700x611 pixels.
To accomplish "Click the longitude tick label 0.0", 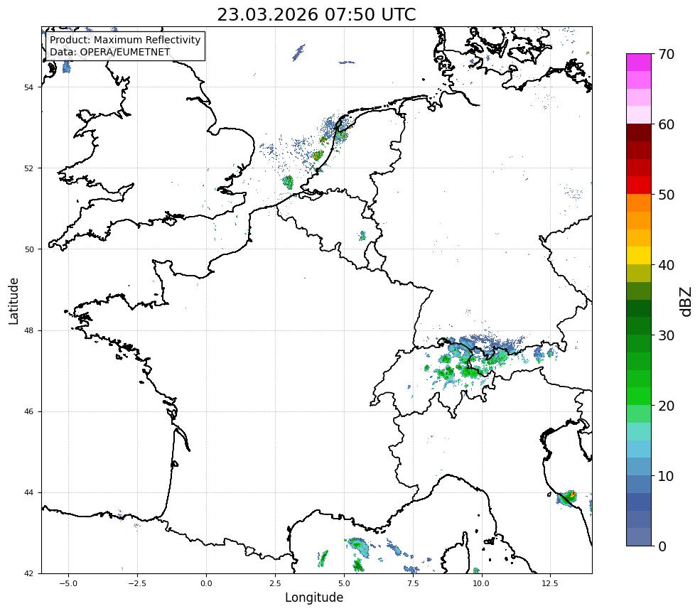I will [x=206, y=583].
